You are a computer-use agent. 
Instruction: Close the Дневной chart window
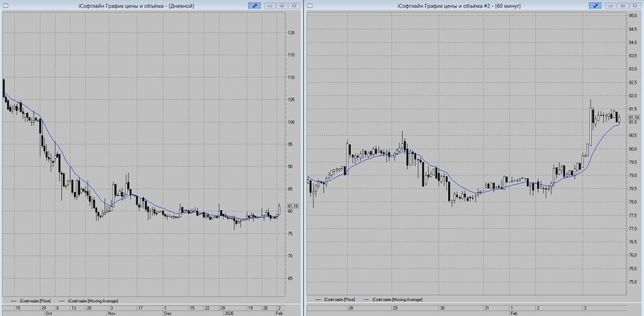pos(294,6)
